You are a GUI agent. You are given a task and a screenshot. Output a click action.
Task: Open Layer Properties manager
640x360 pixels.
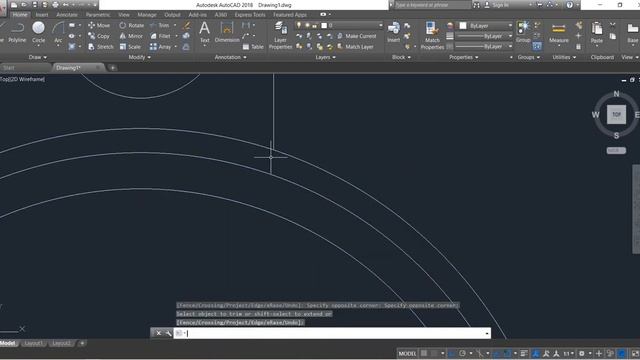(x=280, y=36)
